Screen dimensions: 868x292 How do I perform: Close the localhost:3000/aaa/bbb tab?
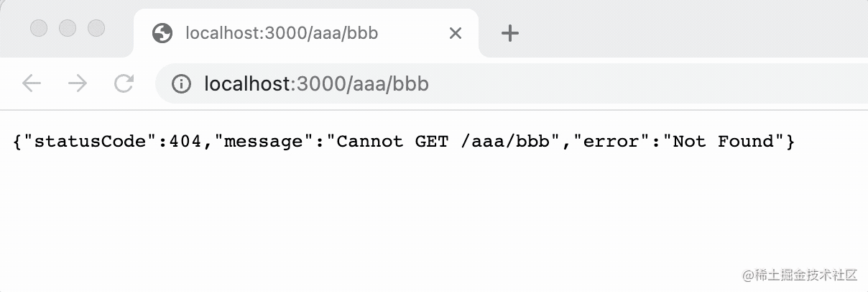(x=455, y=33)
